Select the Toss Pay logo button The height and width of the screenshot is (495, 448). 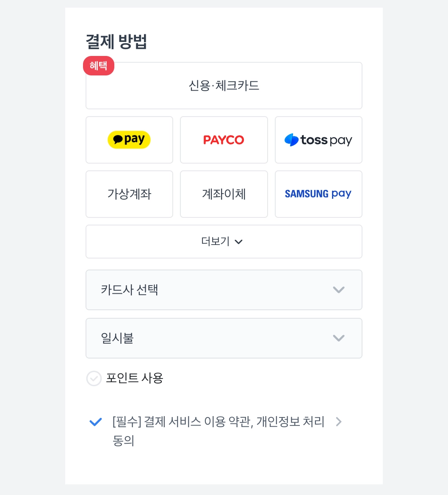319,140
